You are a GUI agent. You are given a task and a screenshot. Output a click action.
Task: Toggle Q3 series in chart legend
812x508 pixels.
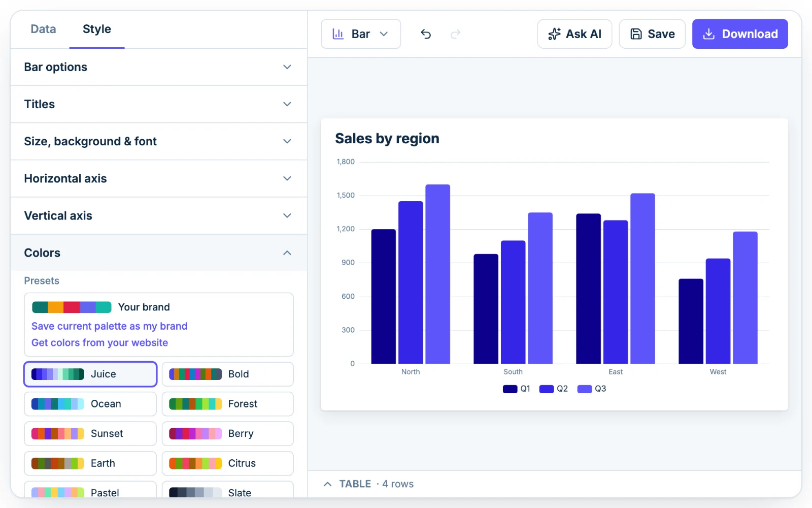(592, 389)
